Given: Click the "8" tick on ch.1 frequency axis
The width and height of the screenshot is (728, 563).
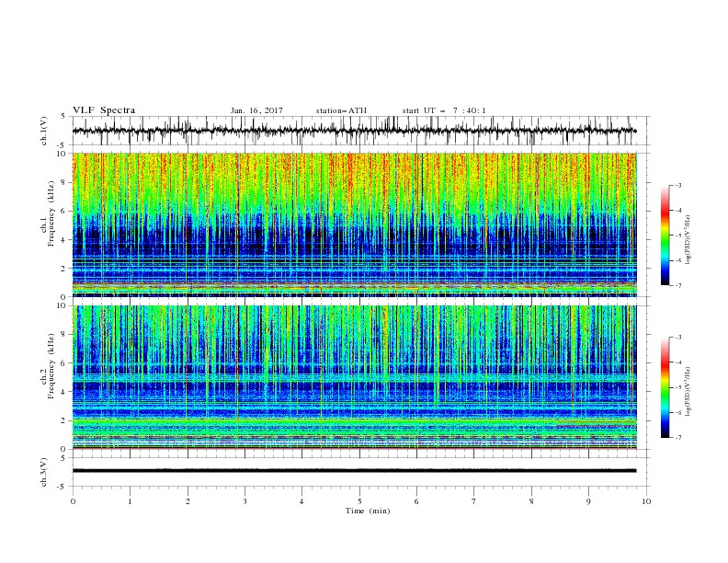Looking at the screenshot, I should pos(63,182).
